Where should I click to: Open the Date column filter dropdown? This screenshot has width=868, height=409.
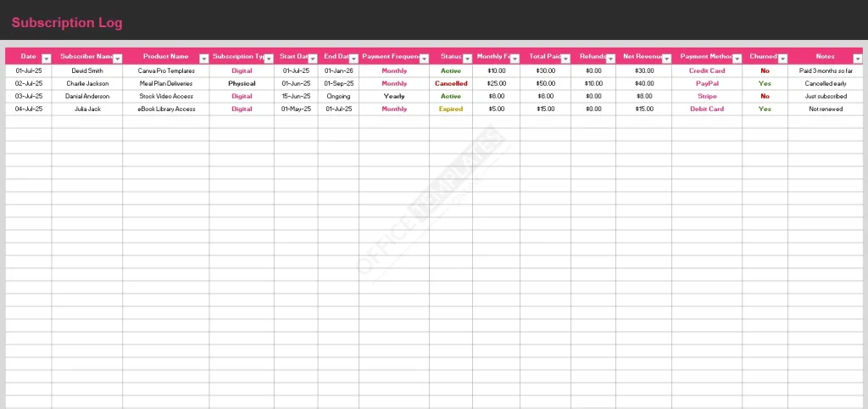point(47,59)
